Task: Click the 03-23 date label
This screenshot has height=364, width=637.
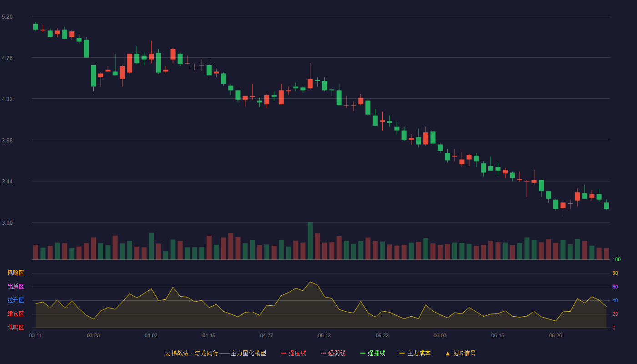Action: point(93,335)
